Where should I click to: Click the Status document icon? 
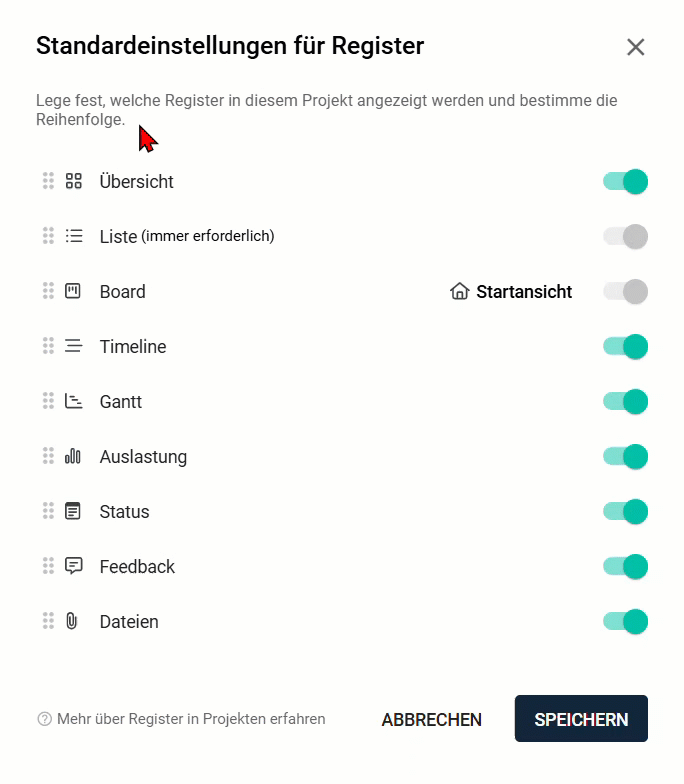pos(73,511)
